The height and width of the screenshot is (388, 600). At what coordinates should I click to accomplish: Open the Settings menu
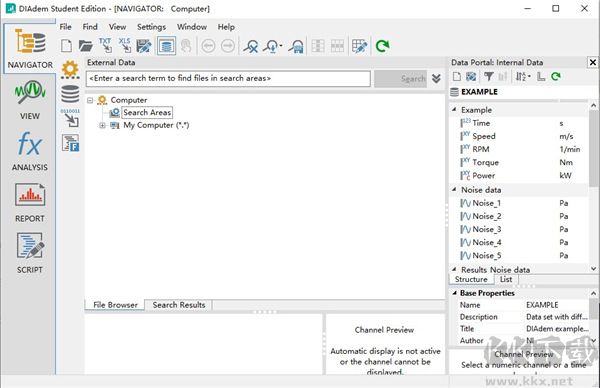tap(152, 27)
